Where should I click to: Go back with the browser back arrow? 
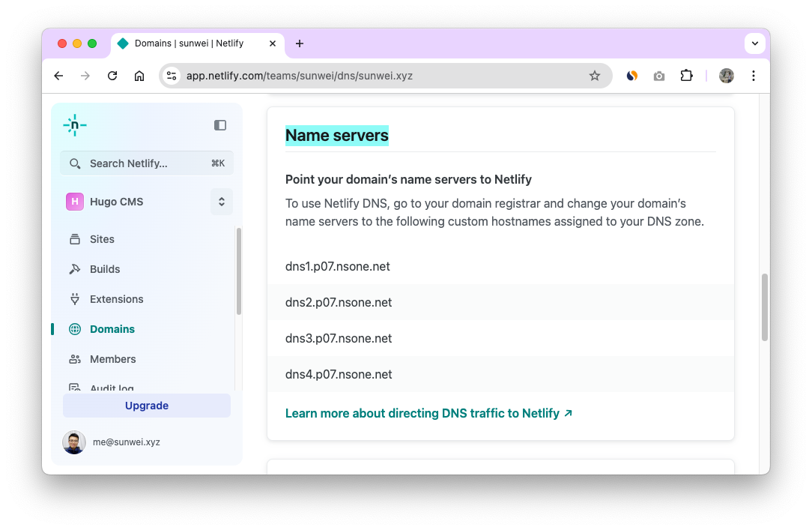pos(58,76)
